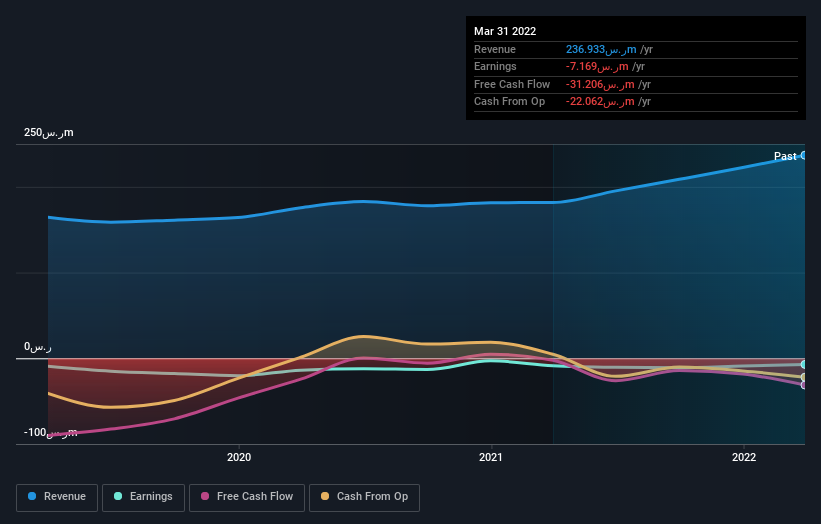The width and height of the screenshot is (821, 524).
Task: Click the Cash From Op label in tooltip
Action: point(509,102)
